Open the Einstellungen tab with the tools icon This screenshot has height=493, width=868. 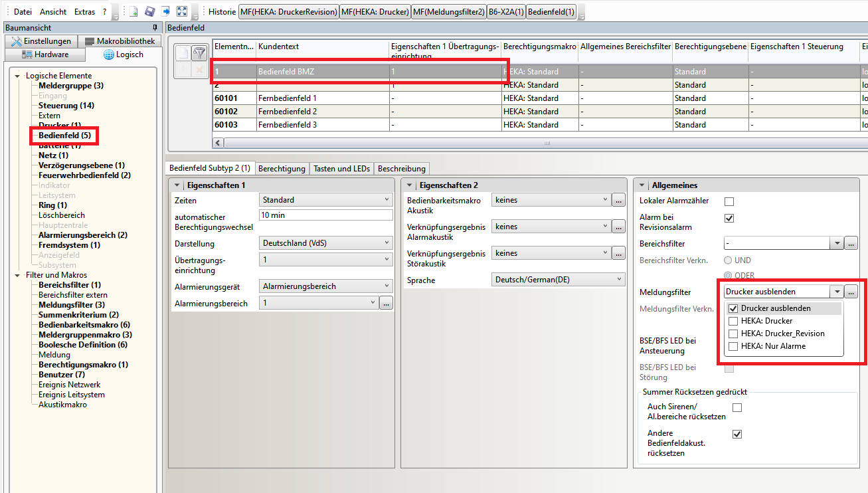point(41,41)
